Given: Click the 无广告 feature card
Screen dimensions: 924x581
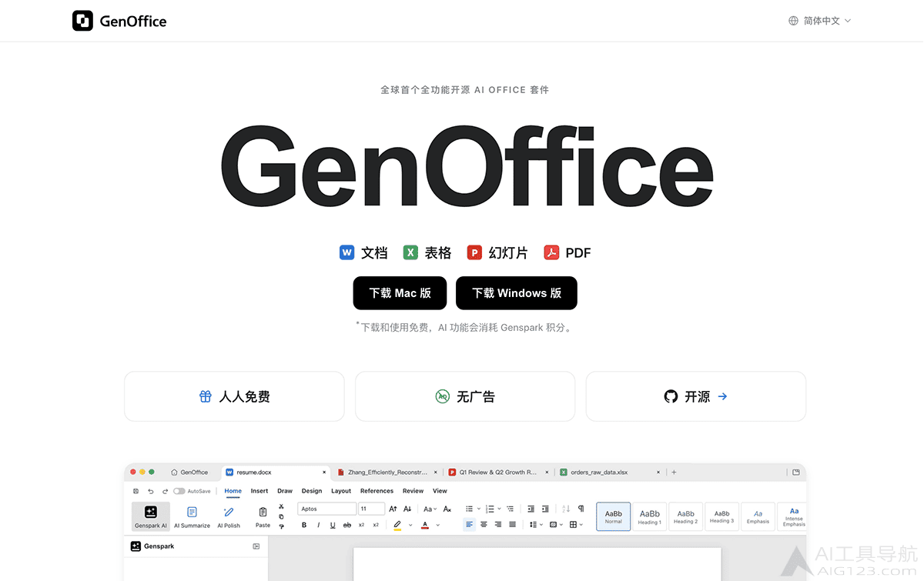Looking at the screenshot, I should click(465, 396).
